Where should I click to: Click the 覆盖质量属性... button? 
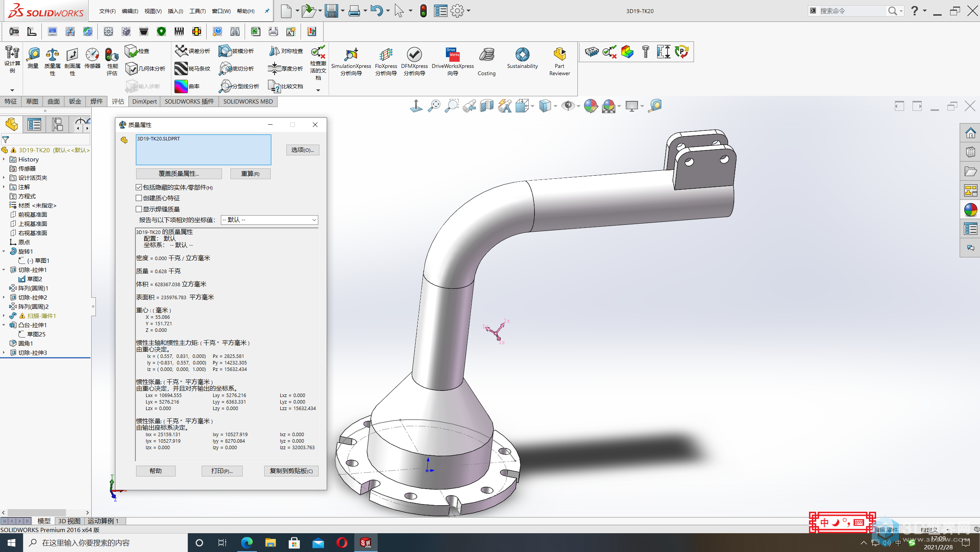pos(179,174)
